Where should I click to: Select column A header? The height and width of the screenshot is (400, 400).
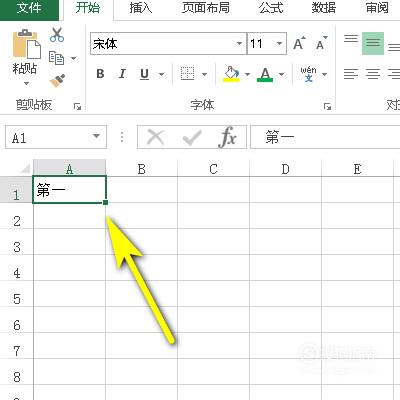click(69, 169)
